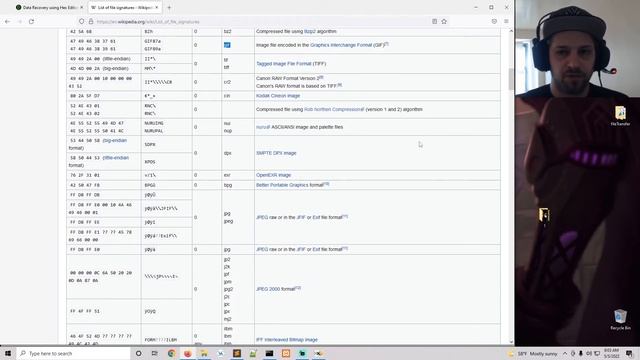Bookmark this page with star icon
Image resolution: width=640 pixels, height=360 pixels.
pyautogui.click(x=444, y=21)
